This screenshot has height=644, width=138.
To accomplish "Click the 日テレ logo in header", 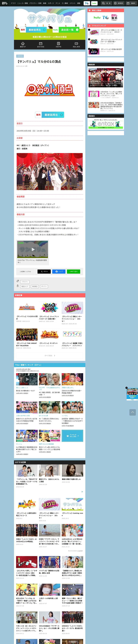I will 5,3.
